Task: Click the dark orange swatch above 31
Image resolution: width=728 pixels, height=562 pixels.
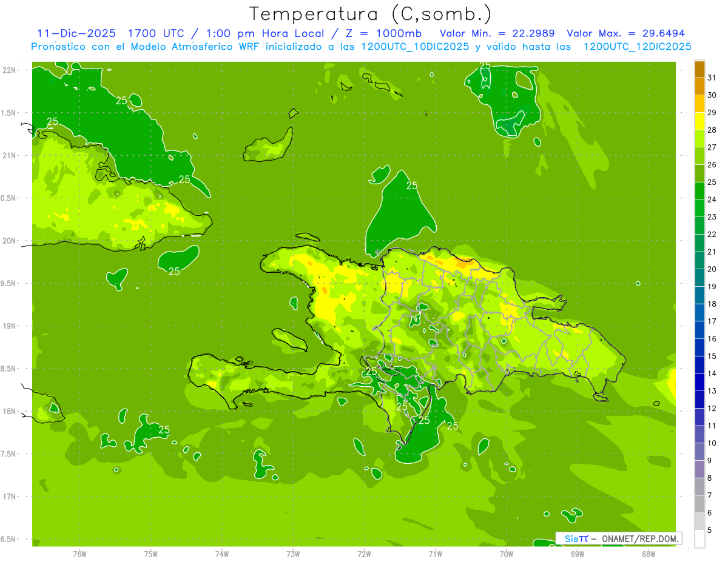Action: point(699,69)
